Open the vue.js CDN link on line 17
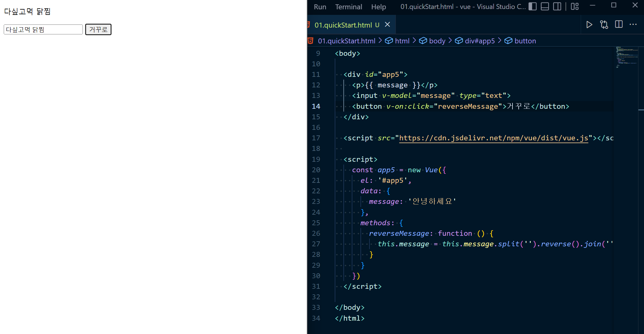Screen dimensions: 644x334 coord(494,138)
